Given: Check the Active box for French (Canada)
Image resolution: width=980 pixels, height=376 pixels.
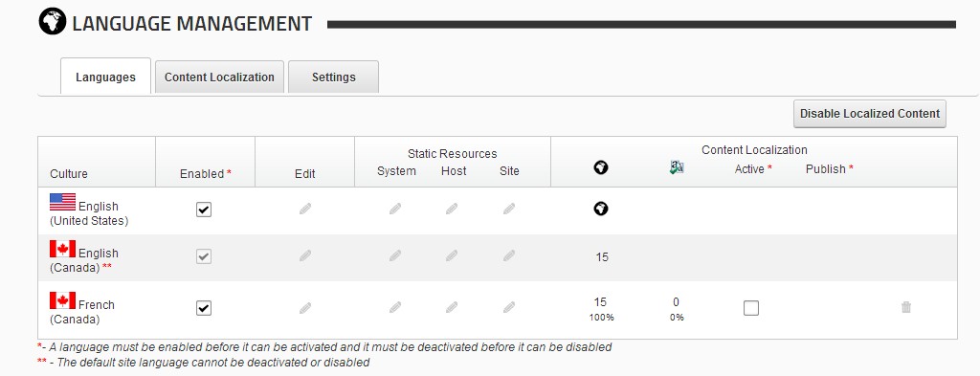Looking at the screenshot, I should coord(751,308).
